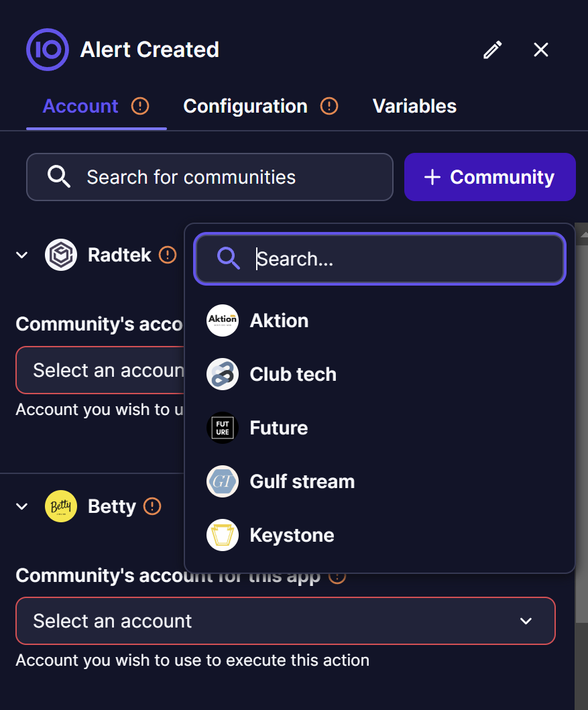Click the Alert Created IO app icon

(48, 50)
